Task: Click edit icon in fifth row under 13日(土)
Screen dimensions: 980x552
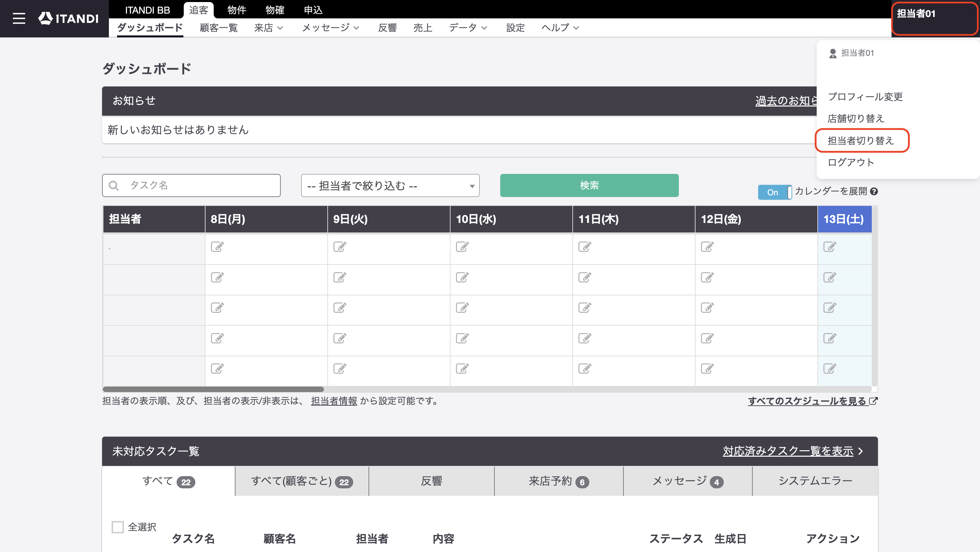Action: pyautogui.click(x=830, y=368)
